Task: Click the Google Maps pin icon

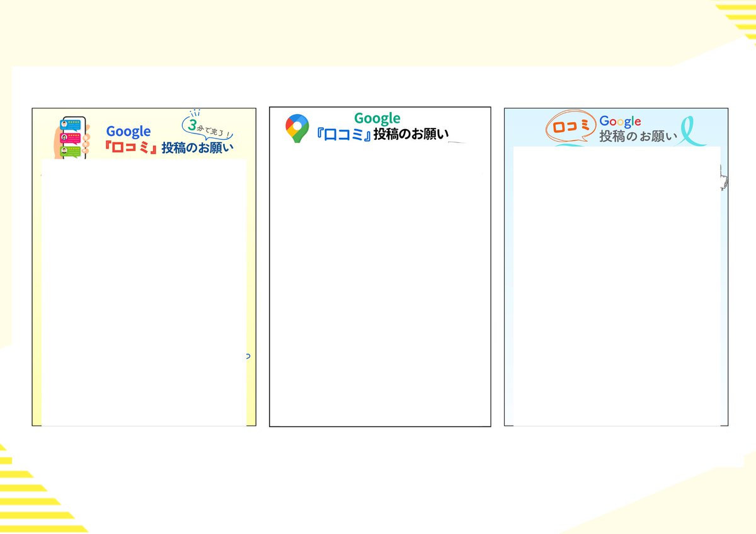Action: click(297, 128)
